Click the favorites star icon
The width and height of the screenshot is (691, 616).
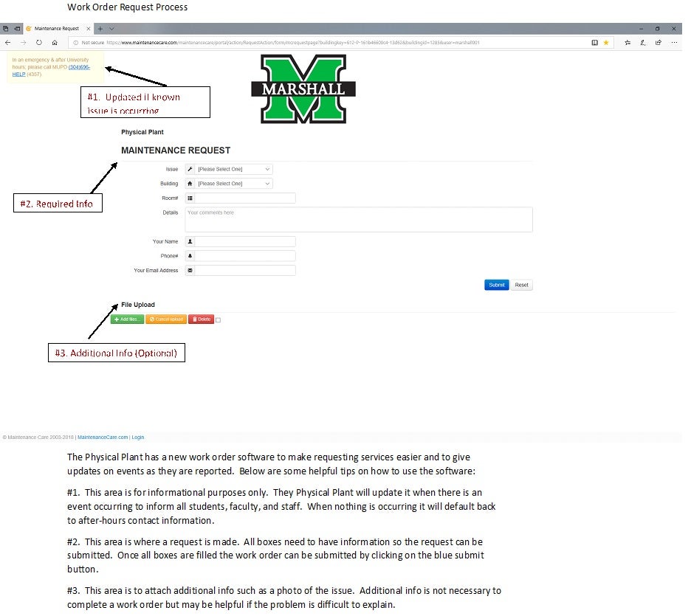[606, 43]
